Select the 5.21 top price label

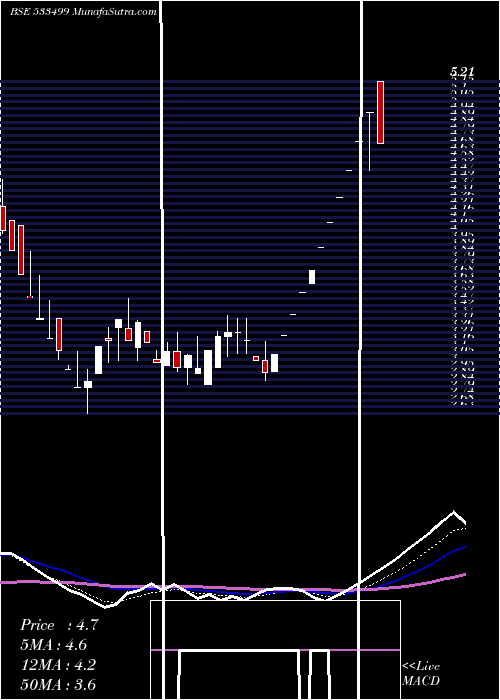pyautogui.click(x=462, y=71)
